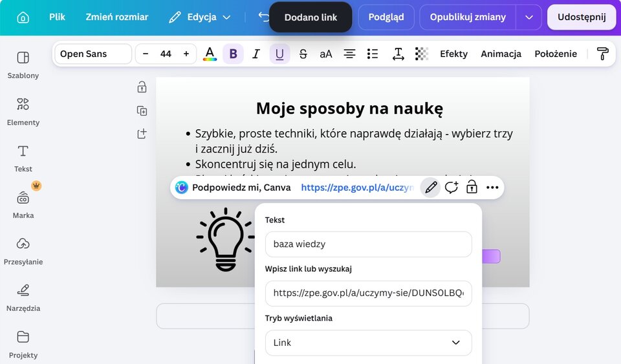The image size is (621, 364).
Task: Toggle Underline formatting
Action: pos(279,54)
